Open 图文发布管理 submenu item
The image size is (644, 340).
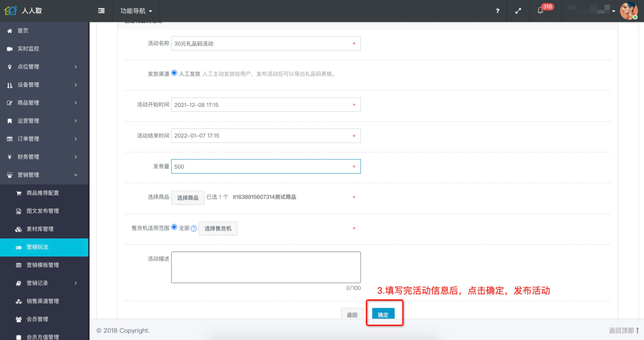click(x=44, y=211)
